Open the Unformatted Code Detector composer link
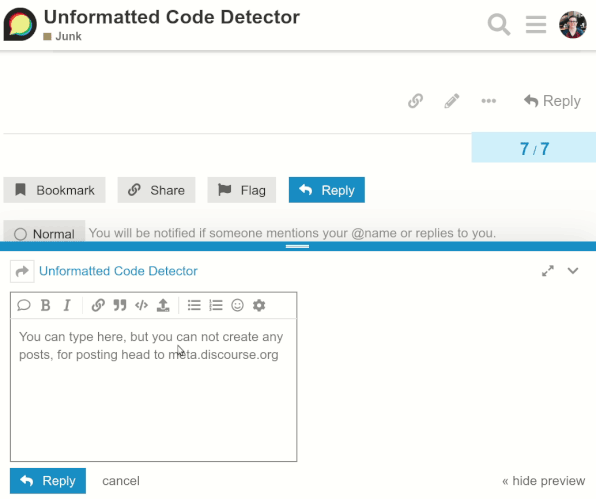Viewport: 596px width, 499px height. [x=118, y=271]
